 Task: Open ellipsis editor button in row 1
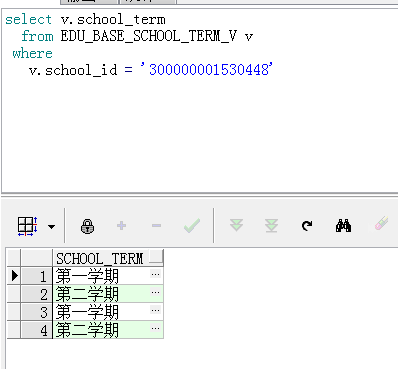tap(155, 275)
